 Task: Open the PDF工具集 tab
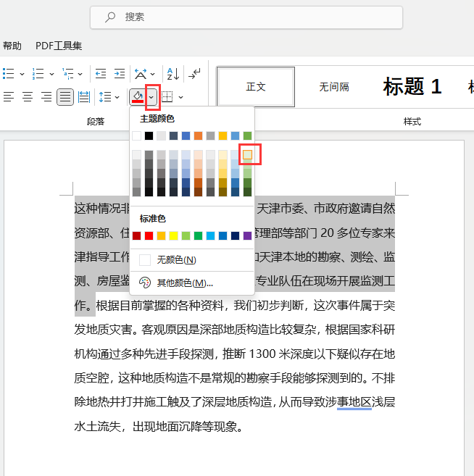tap(59, 46)
